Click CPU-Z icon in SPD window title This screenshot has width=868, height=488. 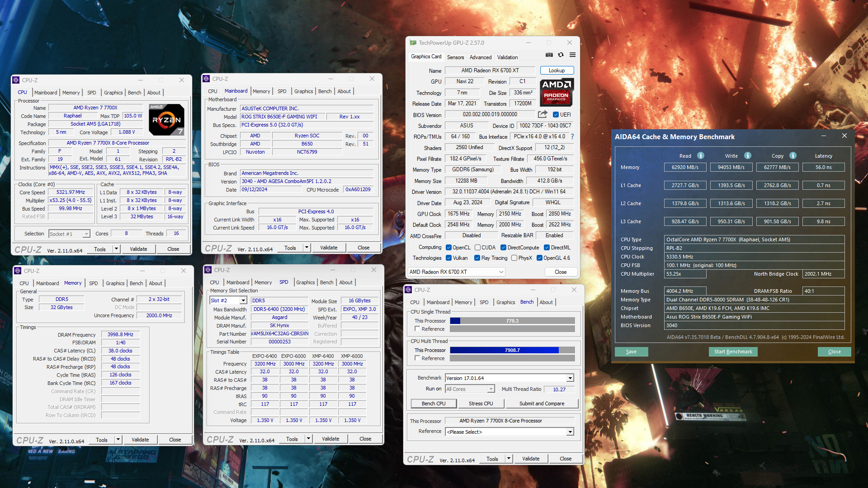point(208,270)
